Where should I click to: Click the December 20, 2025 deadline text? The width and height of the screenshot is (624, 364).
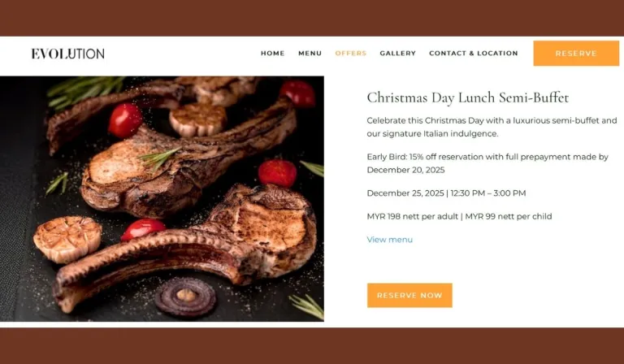[405, 170]
